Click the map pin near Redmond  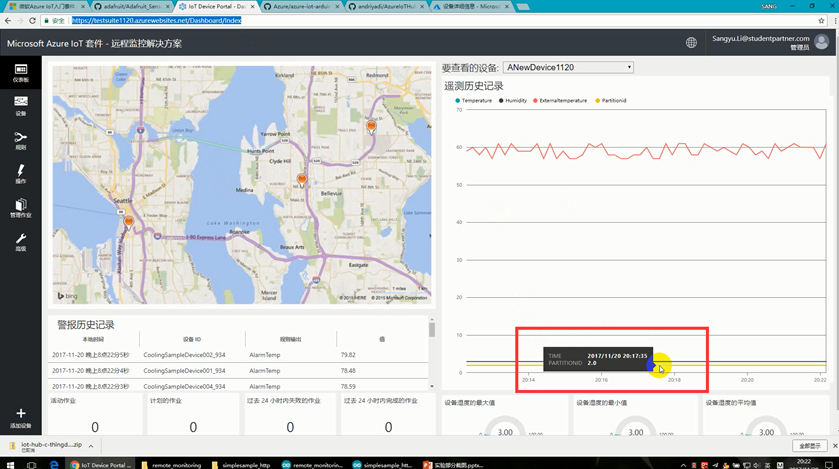point(371,127)
